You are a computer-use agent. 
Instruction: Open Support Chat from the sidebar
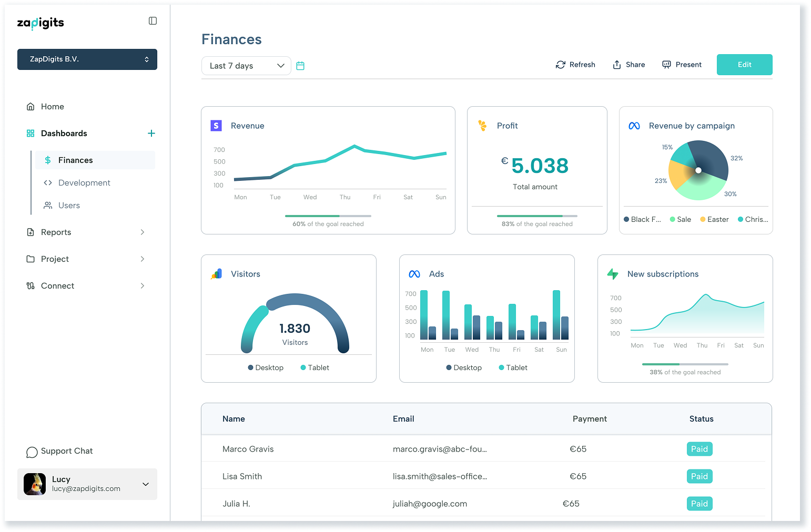[59, 452]
